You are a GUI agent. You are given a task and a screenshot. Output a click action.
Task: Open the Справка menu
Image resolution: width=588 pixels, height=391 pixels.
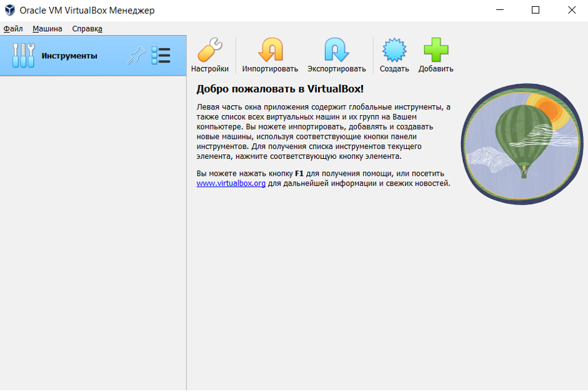pos(87,29)
